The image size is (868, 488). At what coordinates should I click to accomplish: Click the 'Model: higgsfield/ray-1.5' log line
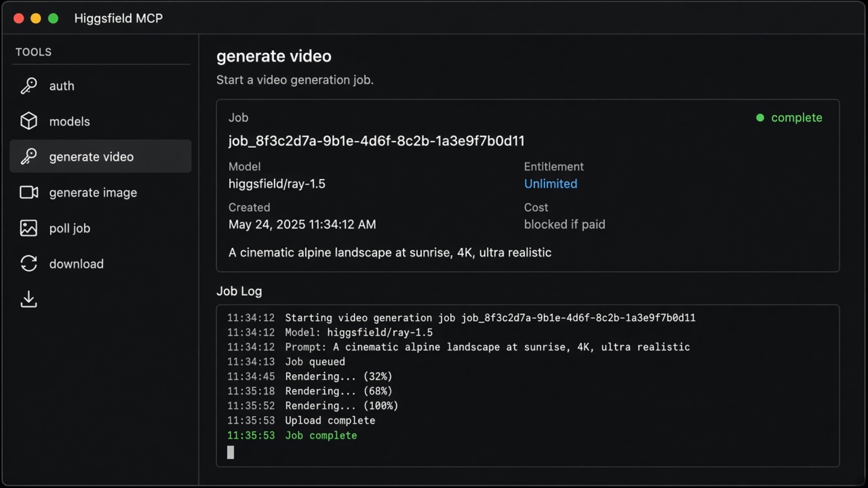(330, 333)
